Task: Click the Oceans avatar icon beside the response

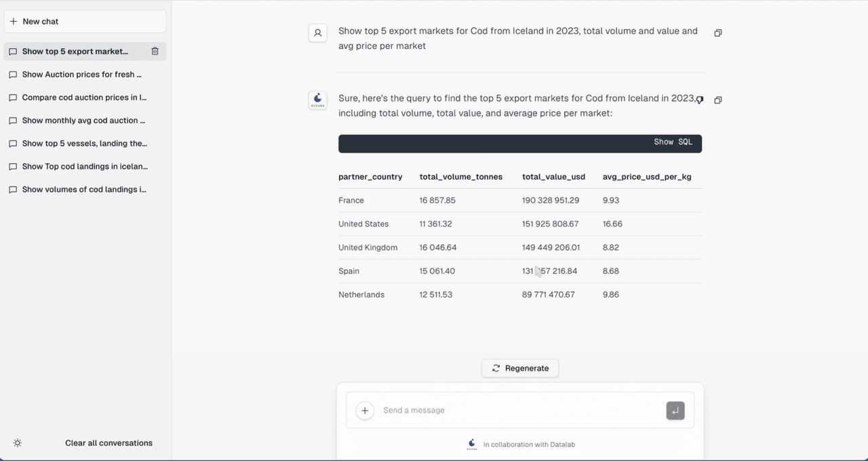Action: click(318, 100)
